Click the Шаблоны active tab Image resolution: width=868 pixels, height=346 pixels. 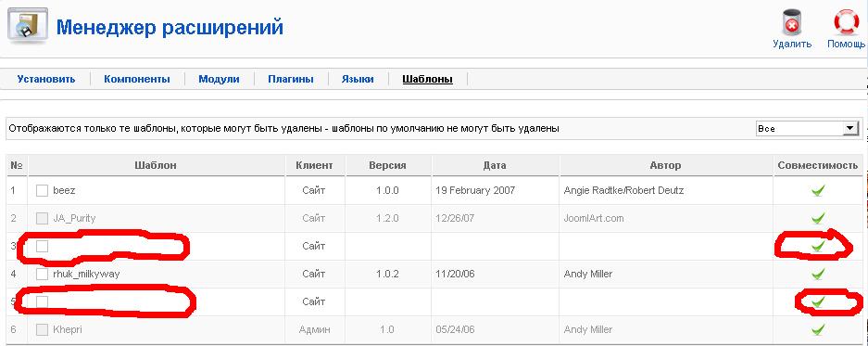coord(427,79)
